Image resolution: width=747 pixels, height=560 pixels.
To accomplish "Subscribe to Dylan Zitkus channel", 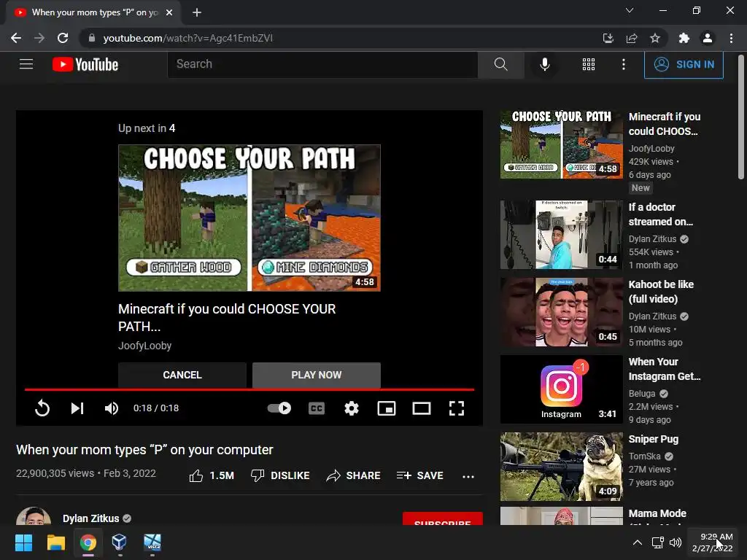I will [x=443, y=519].
